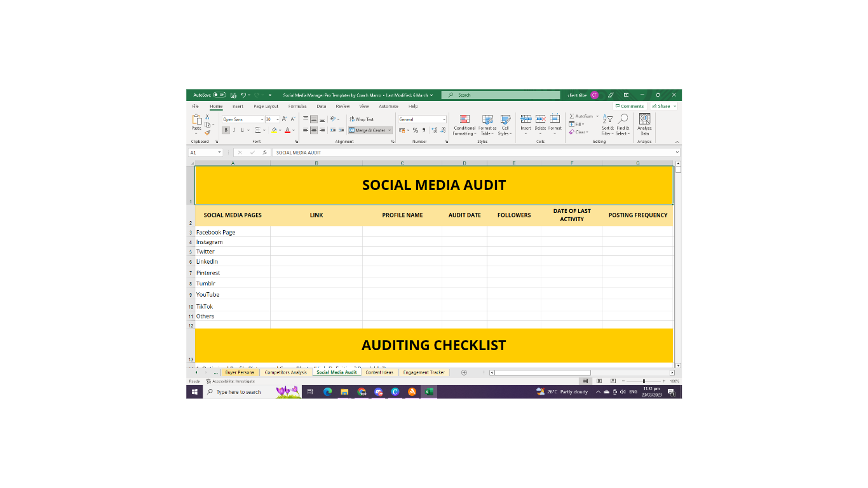Open the Merge & Center dropdown arrow
The width and height of the screenshot is (868, 488).
390,130
